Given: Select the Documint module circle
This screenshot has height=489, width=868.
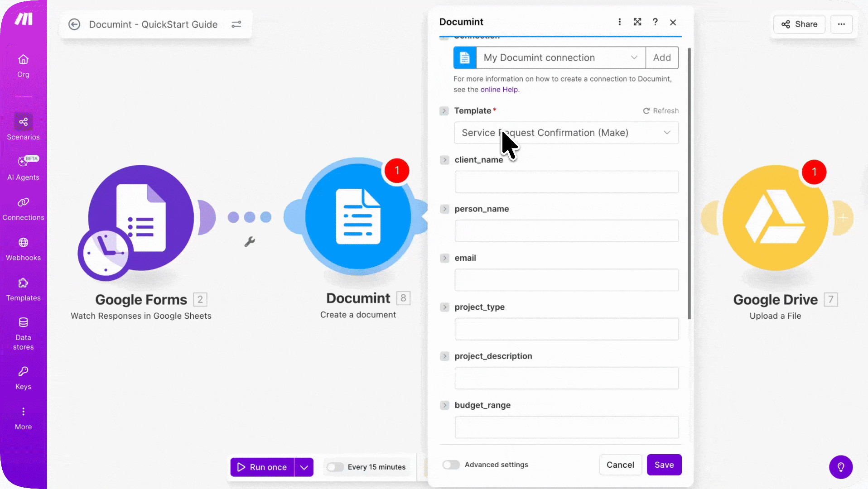Looking at the screenshot, I should pos(358,217).
